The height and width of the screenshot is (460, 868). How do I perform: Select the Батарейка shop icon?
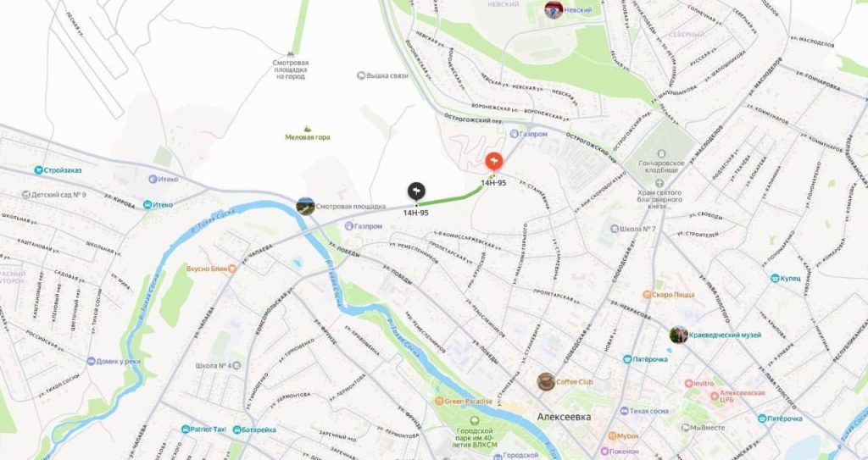(x=237, y=430)
